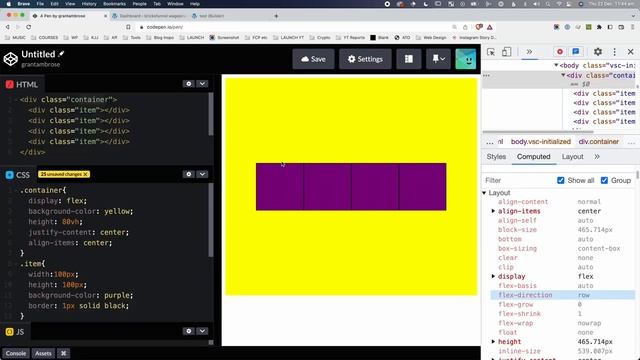Switch to the Styles tab

(x=496, y=157)
